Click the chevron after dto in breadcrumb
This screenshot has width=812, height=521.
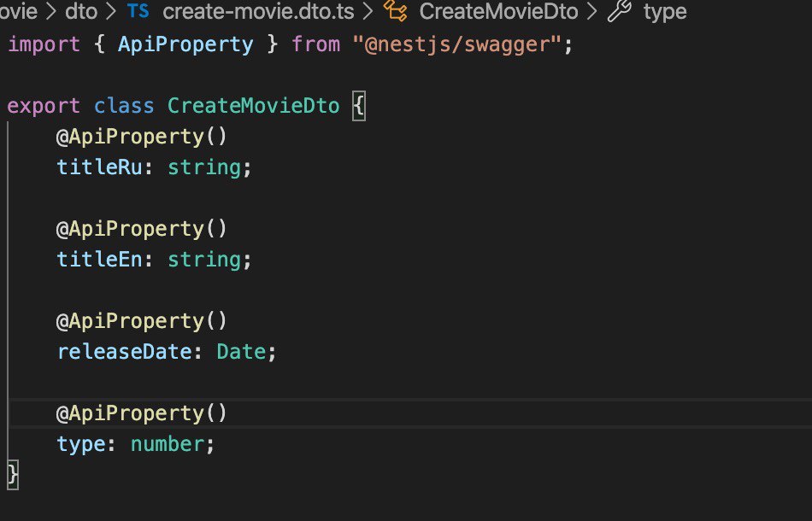pos(111,11)
